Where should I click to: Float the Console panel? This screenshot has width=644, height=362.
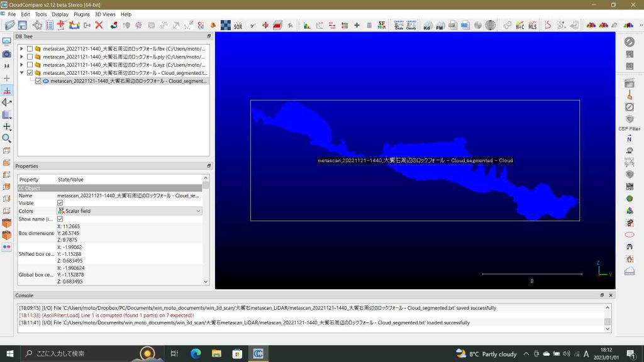602,295
